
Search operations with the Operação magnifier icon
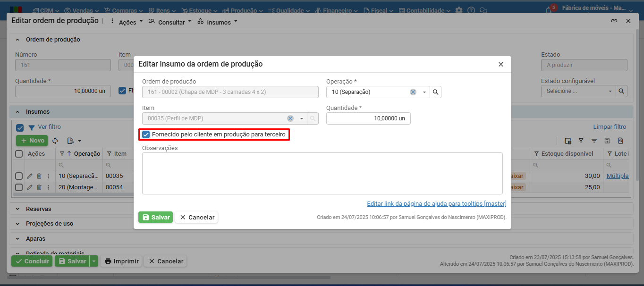click(436, 92)
